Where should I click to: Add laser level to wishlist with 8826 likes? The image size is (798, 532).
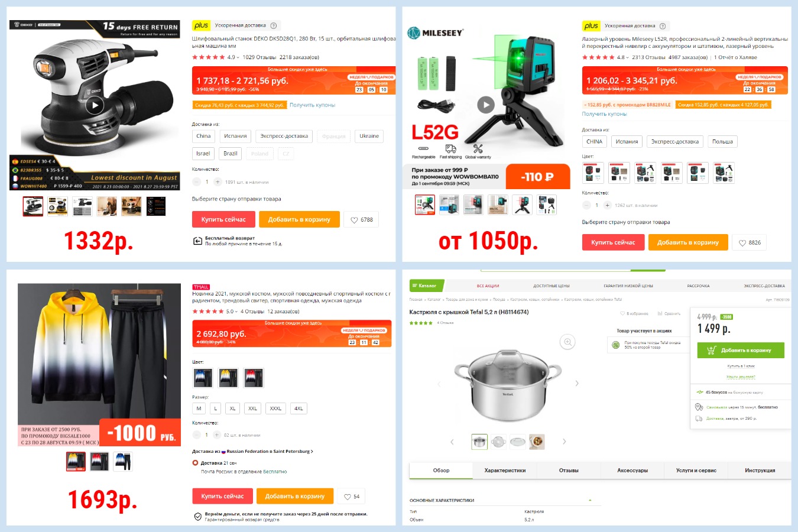click(749, 243)
